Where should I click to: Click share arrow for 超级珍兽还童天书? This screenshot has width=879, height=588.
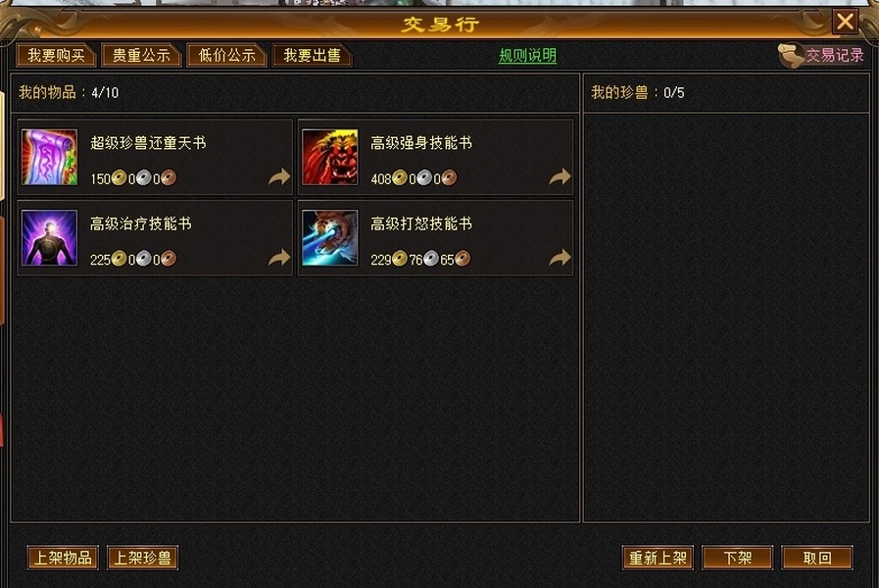279,176
